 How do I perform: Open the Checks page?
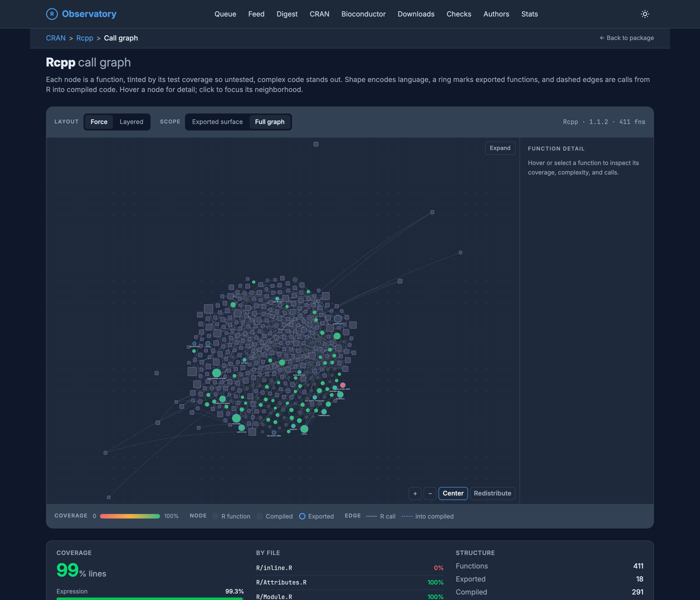coord(459,14)
